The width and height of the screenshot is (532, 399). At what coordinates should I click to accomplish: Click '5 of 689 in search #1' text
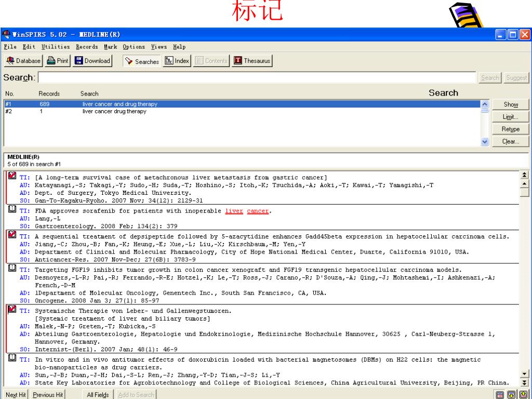[34, 164]
